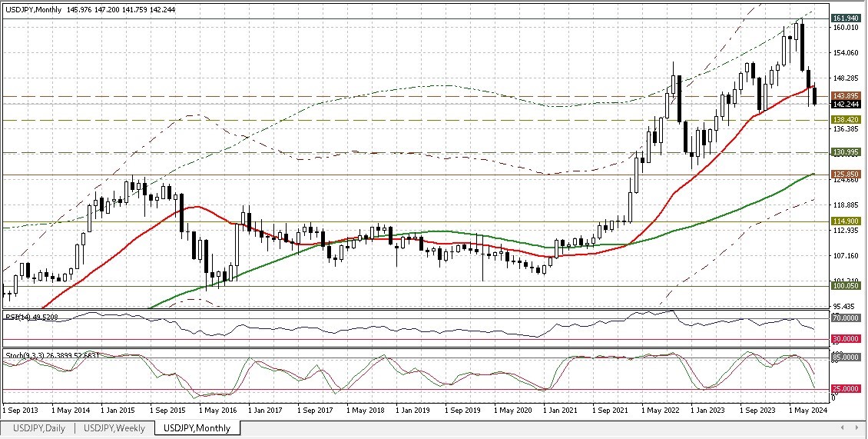Click the RSI 70.0000 level label
The height and width of the screenshot is (439, 868).
(846, 318)
